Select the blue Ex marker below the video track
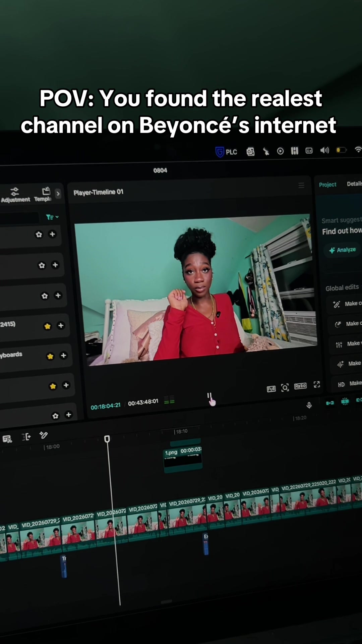The image size is (362, 644). [x=206, y=544]
